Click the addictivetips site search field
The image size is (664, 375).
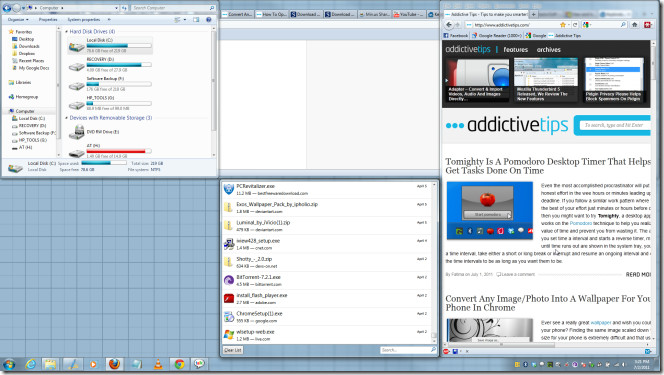tap(615, 125)
